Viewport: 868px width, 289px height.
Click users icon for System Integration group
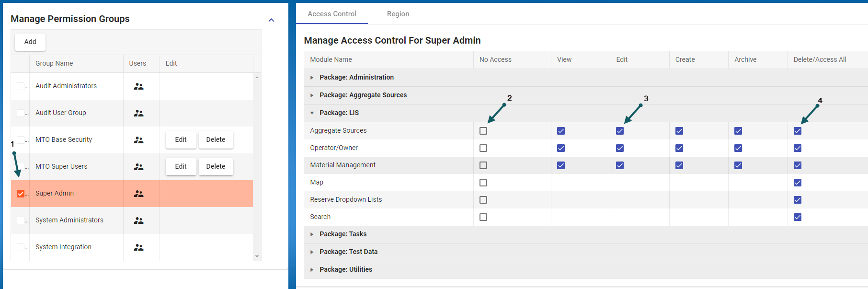[x=138, y=247]
